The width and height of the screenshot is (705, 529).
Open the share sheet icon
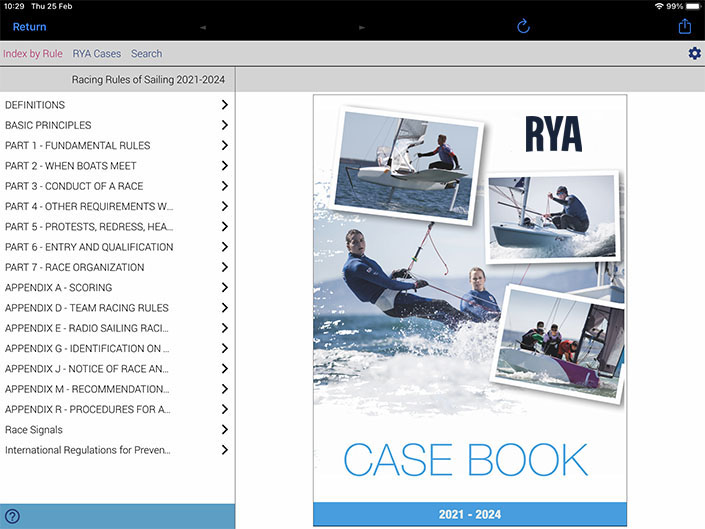pos(685,26)
